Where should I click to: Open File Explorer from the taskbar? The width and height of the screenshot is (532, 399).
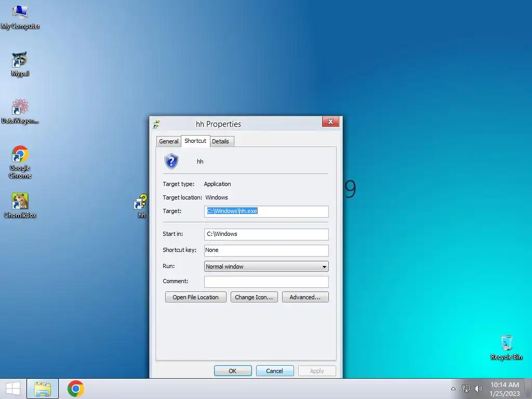[43, 389]
